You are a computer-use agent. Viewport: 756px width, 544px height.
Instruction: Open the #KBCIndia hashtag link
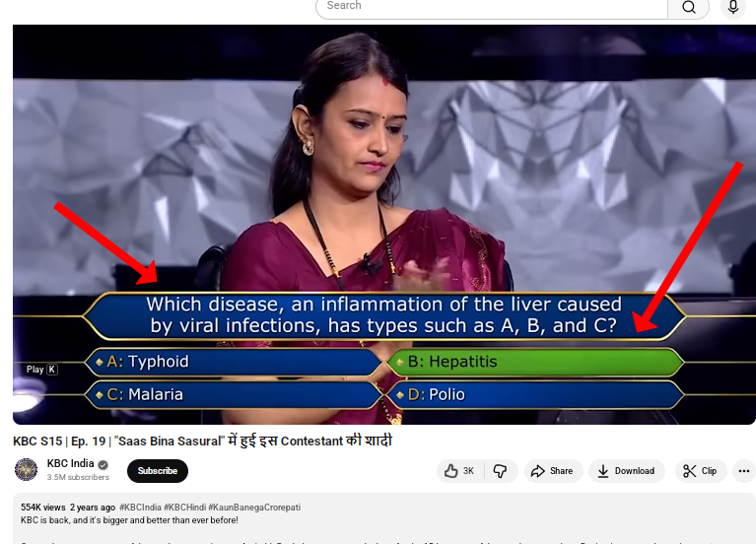coord(140,508)
